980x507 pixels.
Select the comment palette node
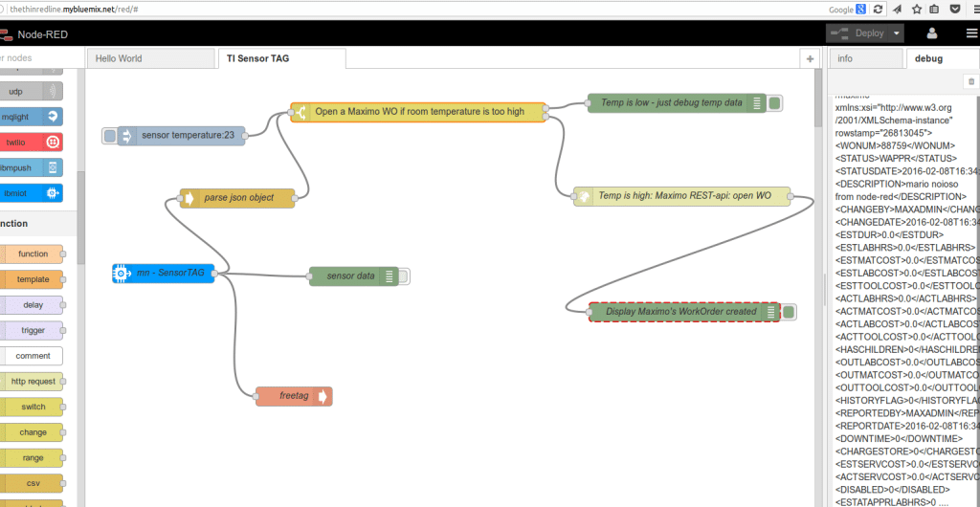click(x=33, y=356)
